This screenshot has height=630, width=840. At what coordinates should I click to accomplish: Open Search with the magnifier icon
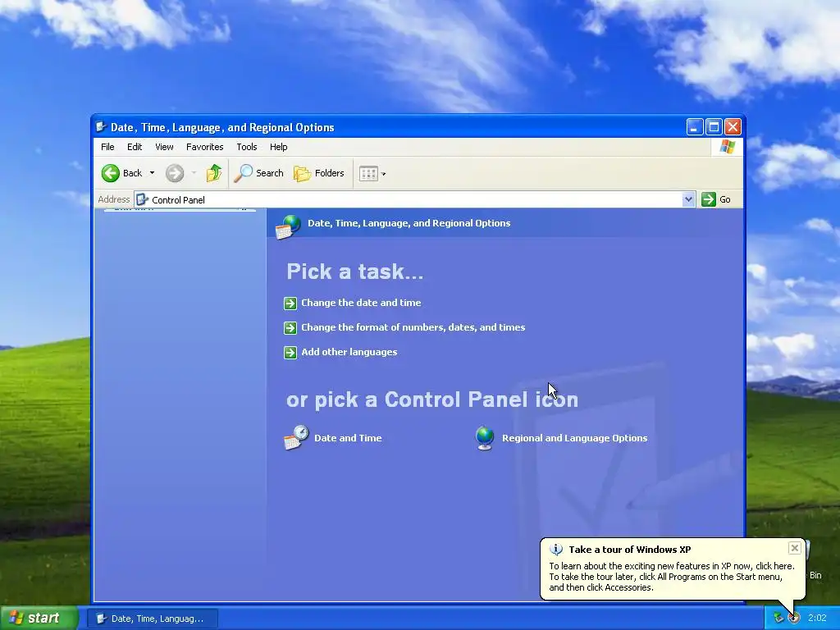pos(258,173)
